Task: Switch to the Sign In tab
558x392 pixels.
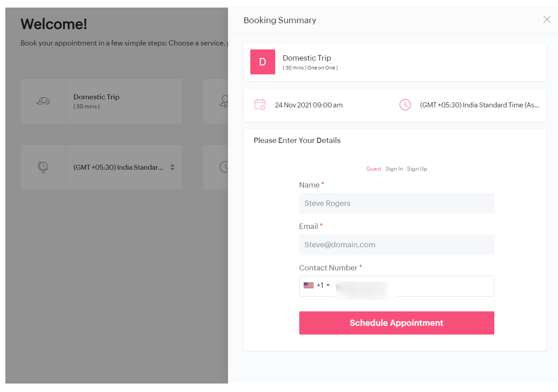Action: click(394, 169)
